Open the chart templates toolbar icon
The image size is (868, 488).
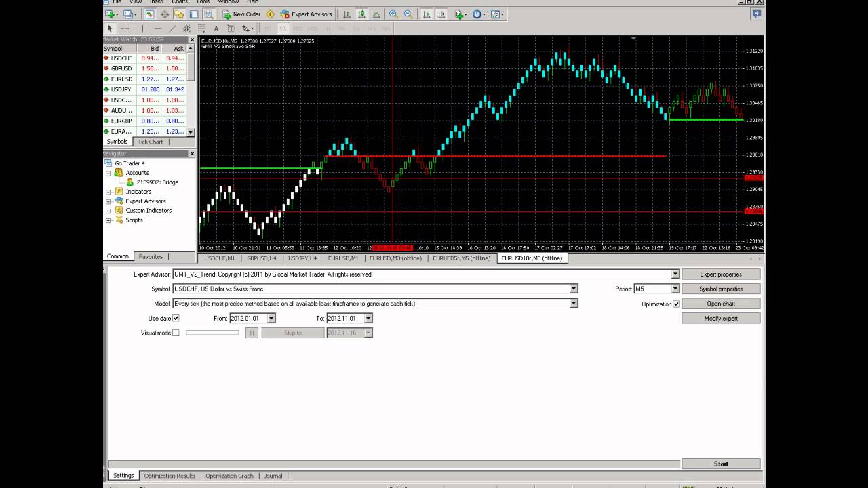pos(497,14)
